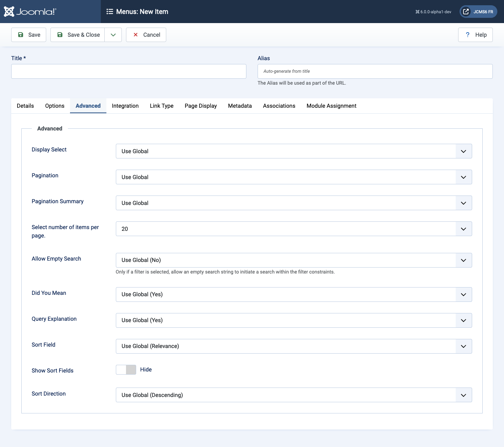Screen dimensions: 504x447
Task: Focus the Title input field
Action: [129, 71]
